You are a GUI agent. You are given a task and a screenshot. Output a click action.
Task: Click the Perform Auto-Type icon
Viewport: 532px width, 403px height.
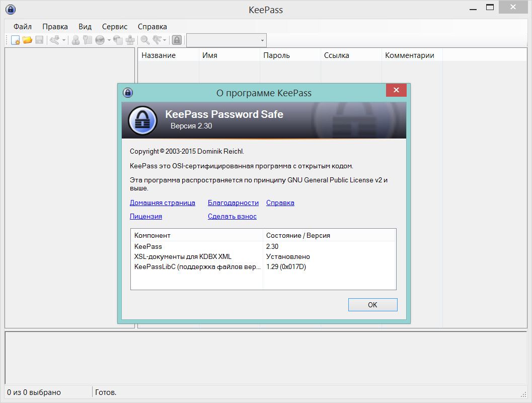coord(130,40)
